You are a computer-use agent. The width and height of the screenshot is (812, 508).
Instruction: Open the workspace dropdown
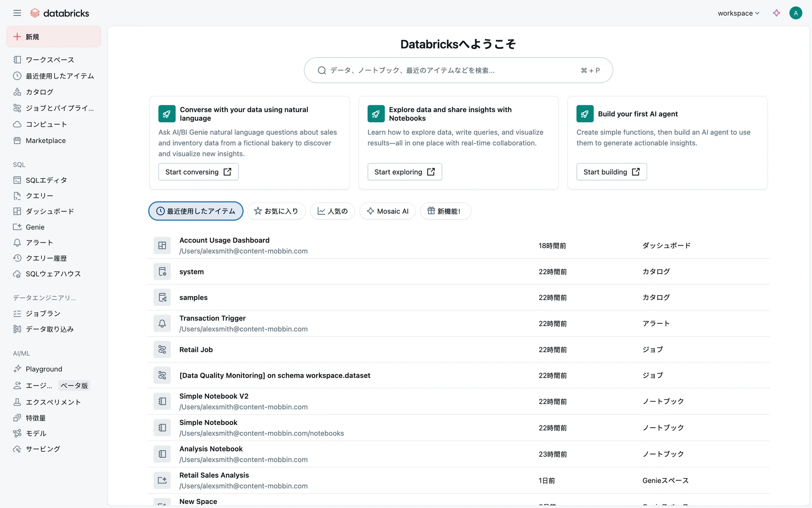coord(738,13)
